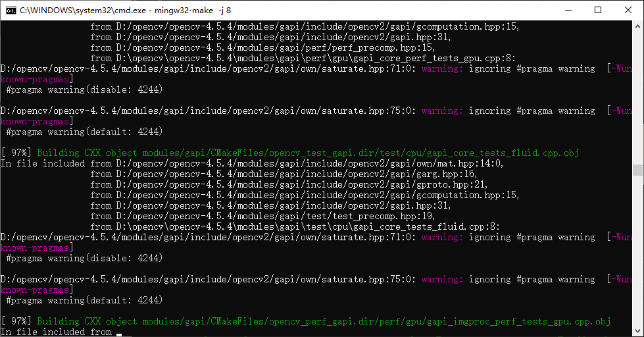The width and height of the screenshot is (644, 337).
Task: Close the mingw32-make console window
Action: [628, 11]
